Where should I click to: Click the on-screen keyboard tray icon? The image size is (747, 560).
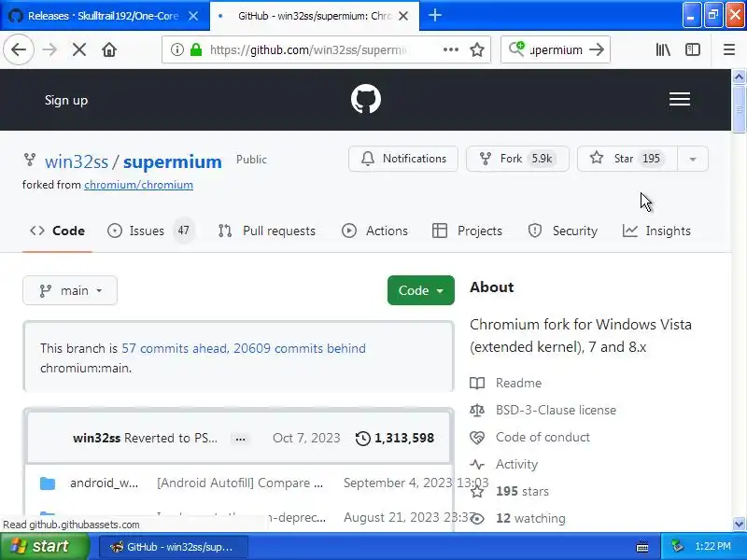pos(642,547)
